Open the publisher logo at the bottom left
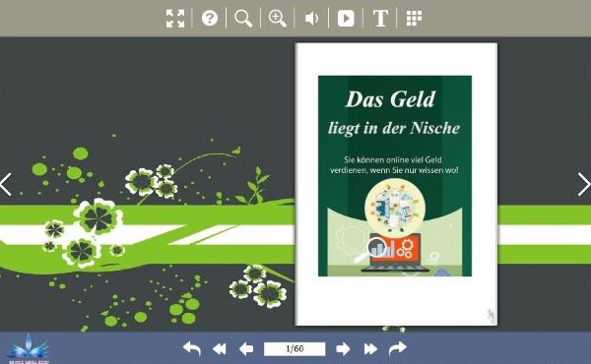Screen dimensions: 591x364 click(x=29, y=348)
